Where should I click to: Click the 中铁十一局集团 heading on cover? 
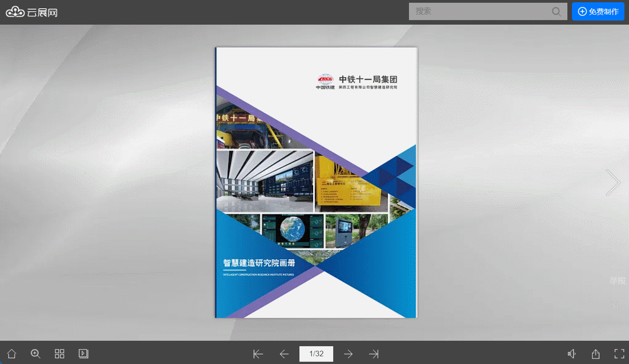pos(368,79)
